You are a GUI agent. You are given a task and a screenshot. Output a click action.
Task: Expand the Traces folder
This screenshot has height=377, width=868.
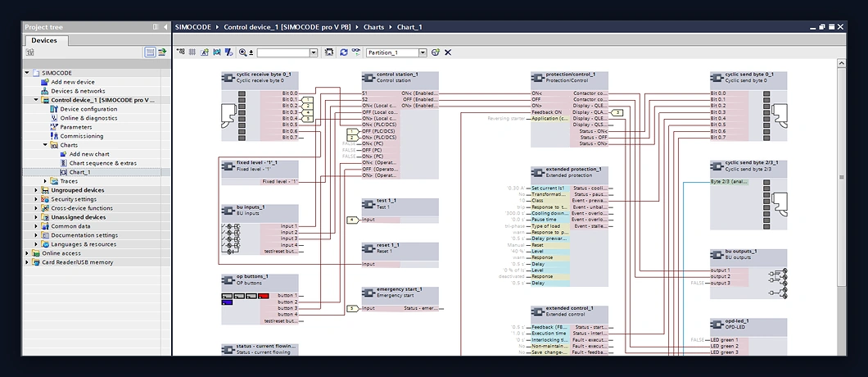click(x=45, y=181)
